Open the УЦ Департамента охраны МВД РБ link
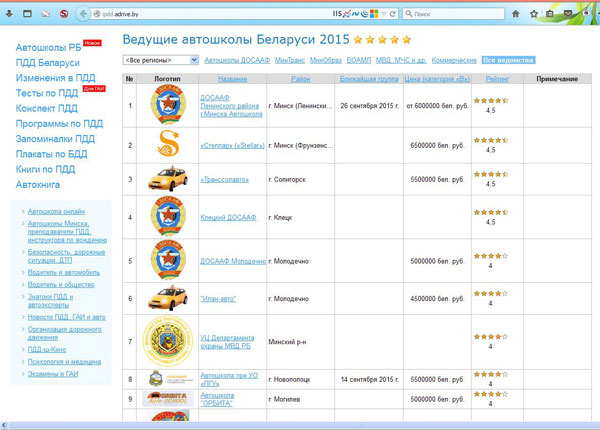Image resolution: width=600 pixels, height=430 pixels. (x=227, y=342)
